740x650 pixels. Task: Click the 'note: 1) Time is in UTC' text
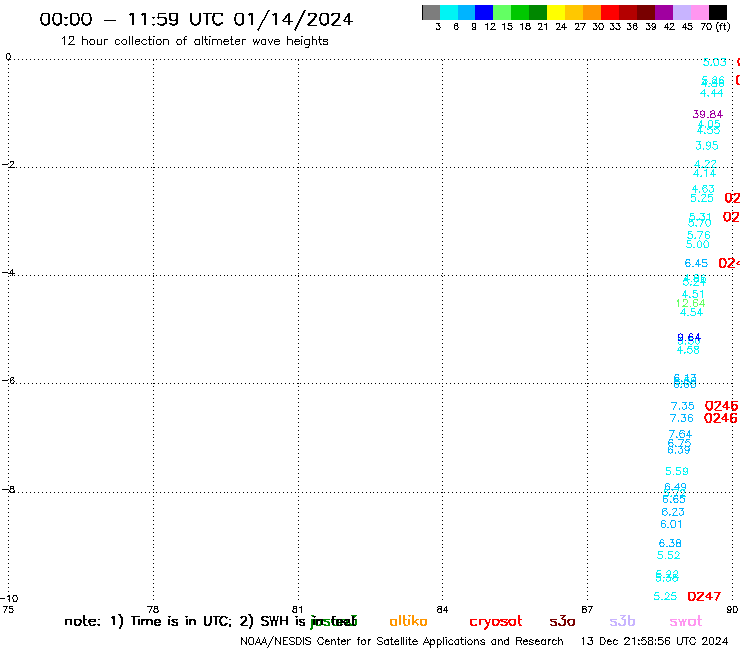click(148, 621)
